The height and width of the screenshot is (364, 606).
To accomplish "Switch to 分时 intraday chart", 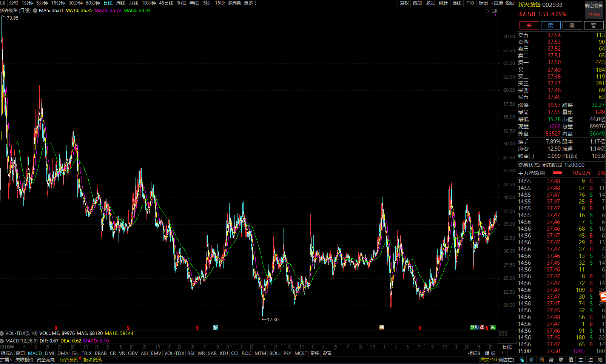I will coord(14,3).
